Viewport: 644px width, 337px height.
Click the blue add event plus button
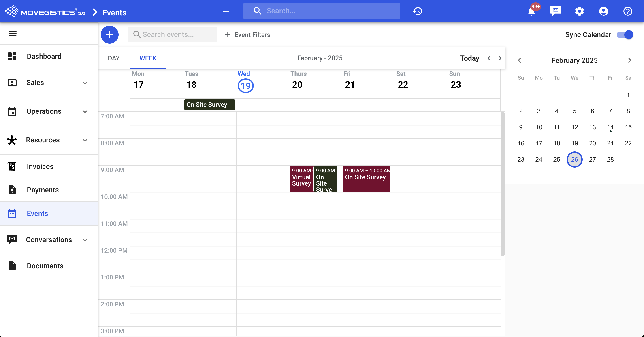[109, 35]
